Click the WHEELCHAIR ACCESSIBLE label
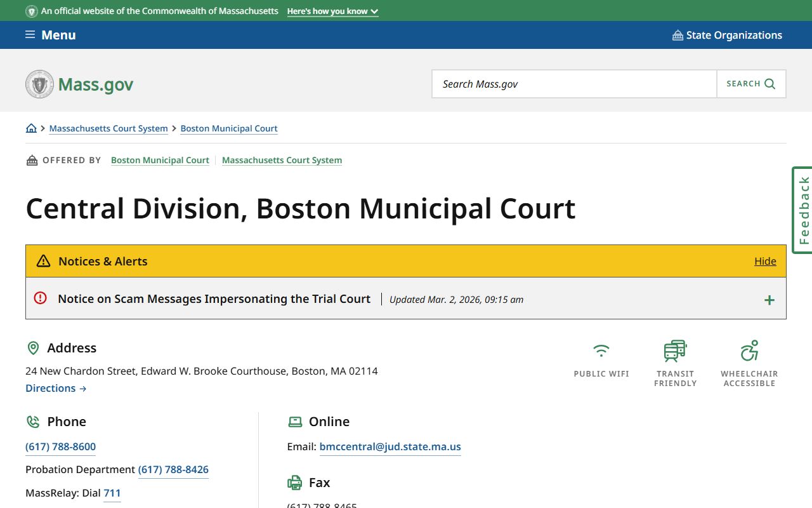812x508 pixels. click(749, 378)
